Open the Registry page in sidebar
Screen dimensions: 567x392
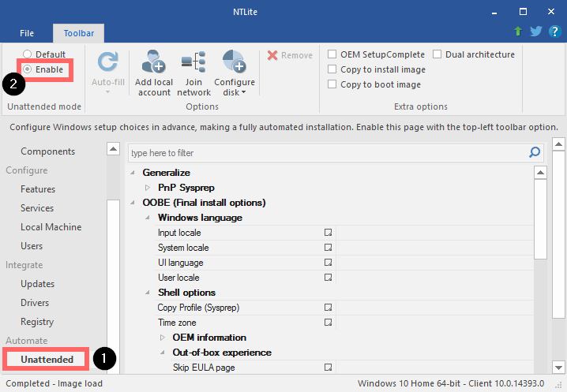coord(37,322)
